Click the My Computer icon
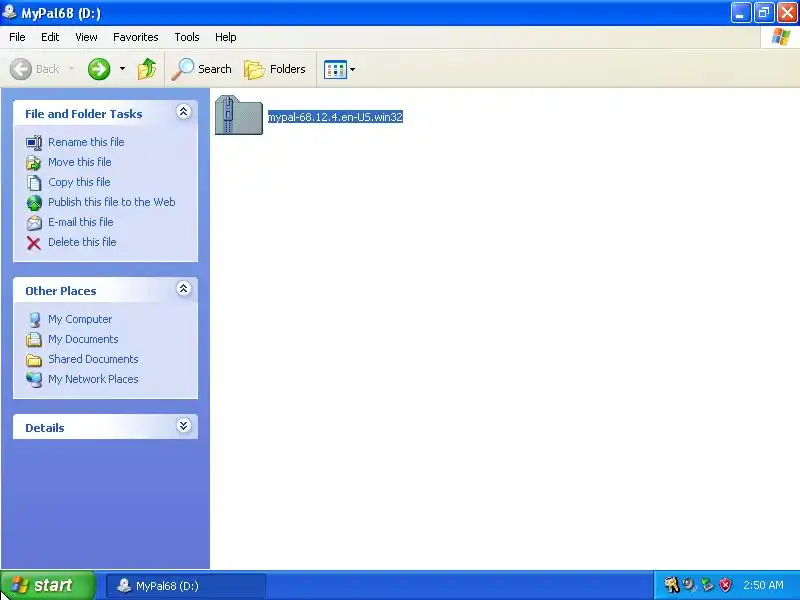800x600 pixels. (x=34, y=319)
